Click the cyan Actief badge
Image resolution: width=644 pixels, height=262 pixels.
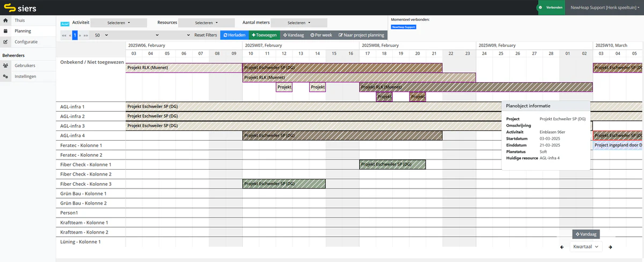point(65,24)
